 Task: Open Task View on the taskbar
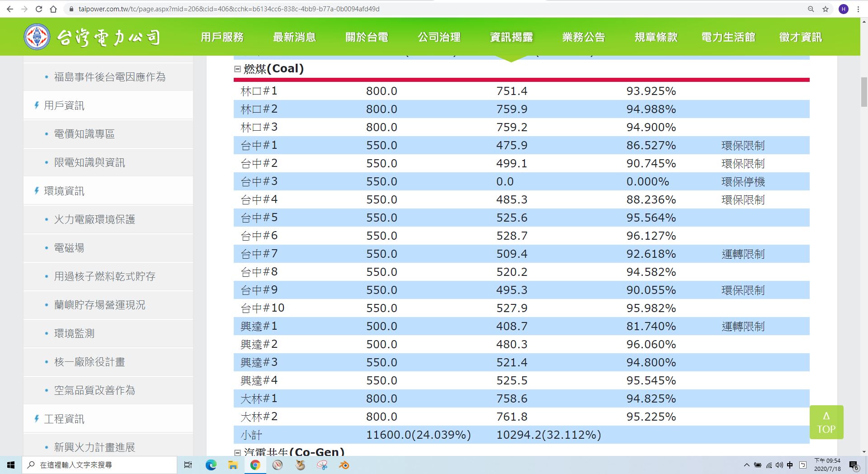[188, 465]
